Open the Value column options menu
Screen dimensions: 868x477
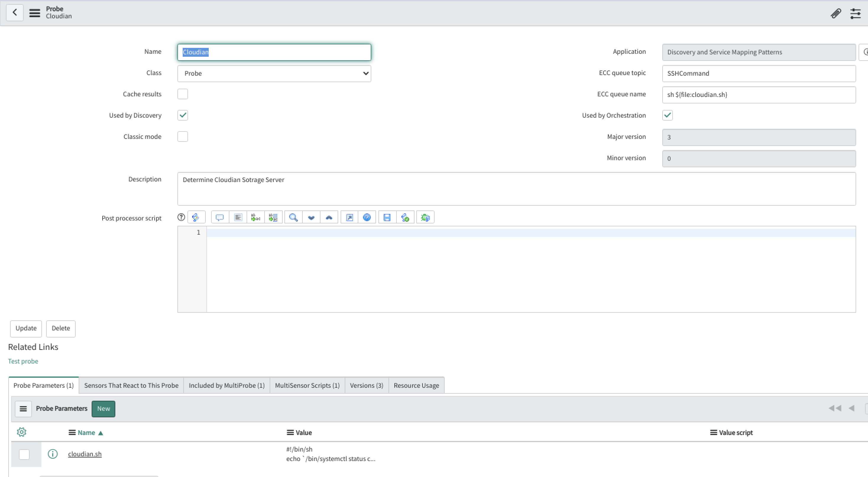click(290, 433)
